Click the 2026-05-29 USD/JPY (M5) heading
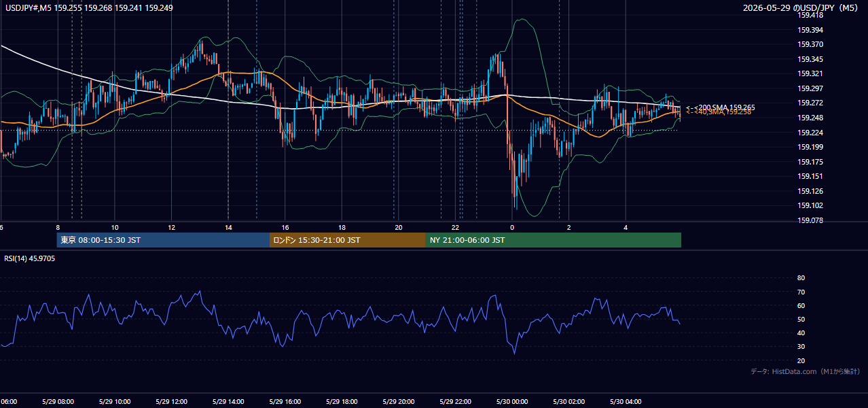Screen dimensions: 868x408 coord(801,7)
